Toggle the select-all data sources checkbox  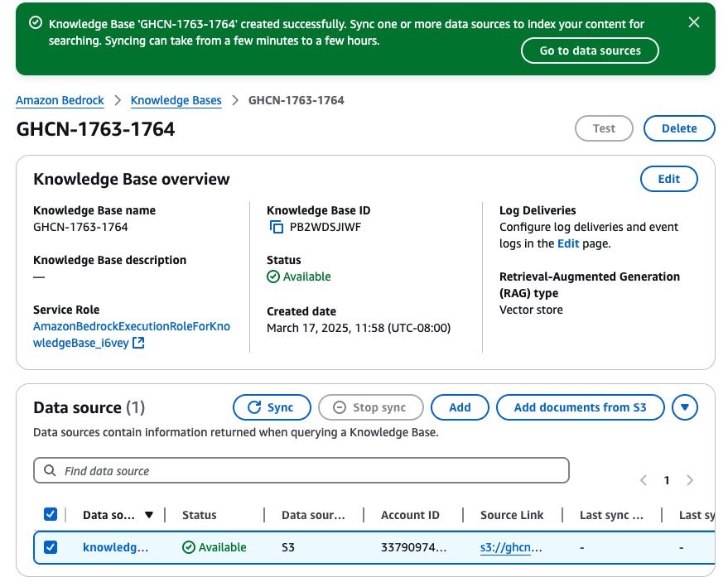coord(51,514)
